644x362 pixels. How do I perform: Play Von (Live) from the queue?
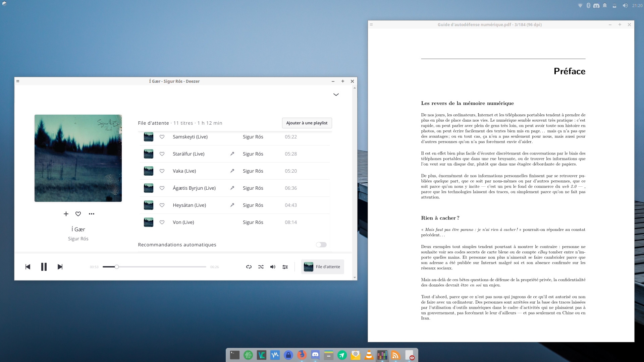pos(183,222)
